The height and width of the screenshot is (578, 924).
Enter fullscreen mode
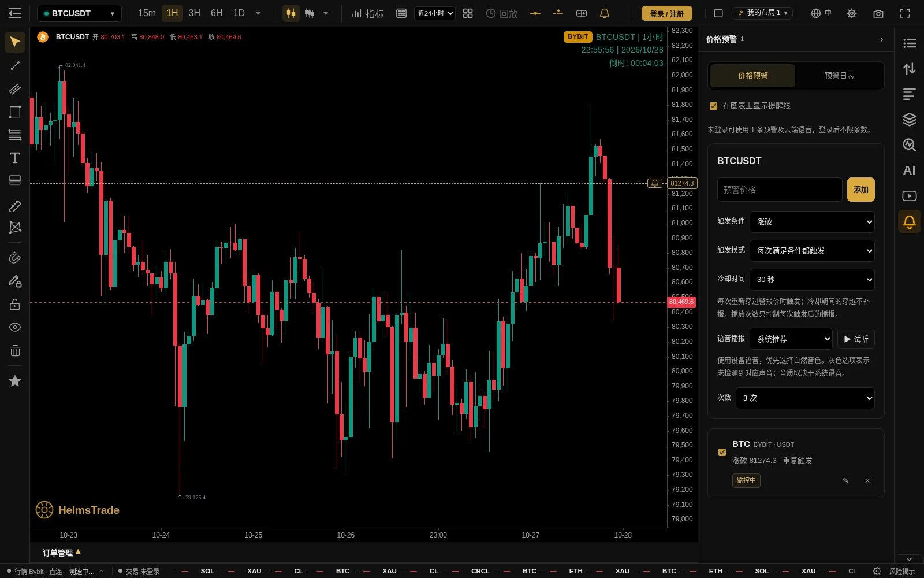(x=905, y=13)
